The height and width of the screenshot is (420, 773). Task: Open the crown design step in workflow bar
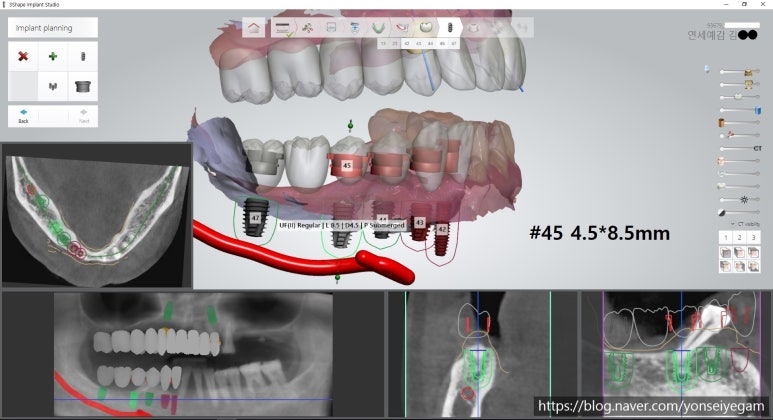click(426, 28)
